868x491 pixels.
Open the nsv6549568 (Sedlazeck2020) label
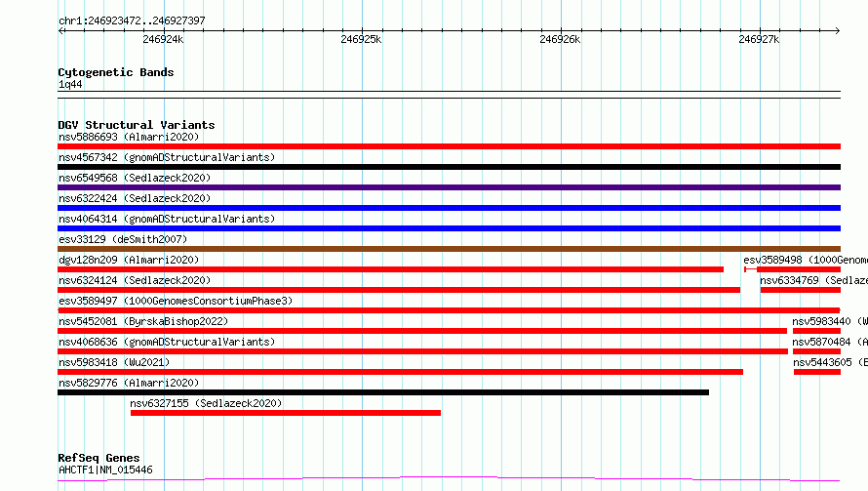(135, 178)
